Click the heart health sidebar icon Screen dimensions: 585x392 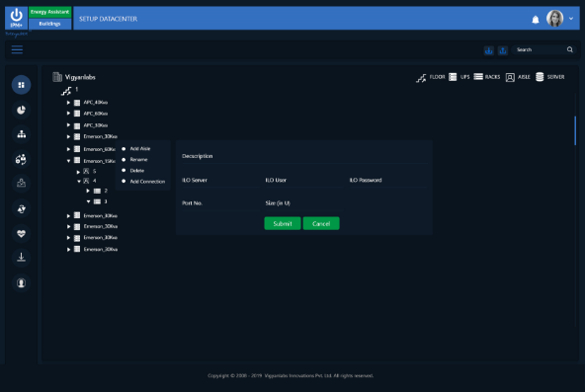[22, 234]
